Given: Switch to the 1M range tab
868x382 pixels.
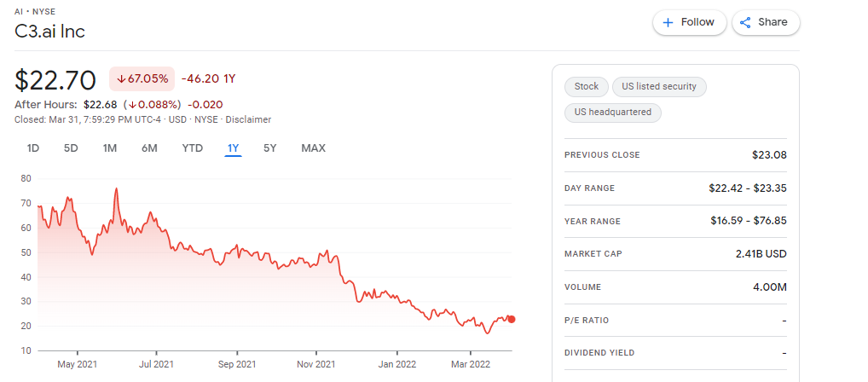Looking at the screenshot, I should coord(110,148).
